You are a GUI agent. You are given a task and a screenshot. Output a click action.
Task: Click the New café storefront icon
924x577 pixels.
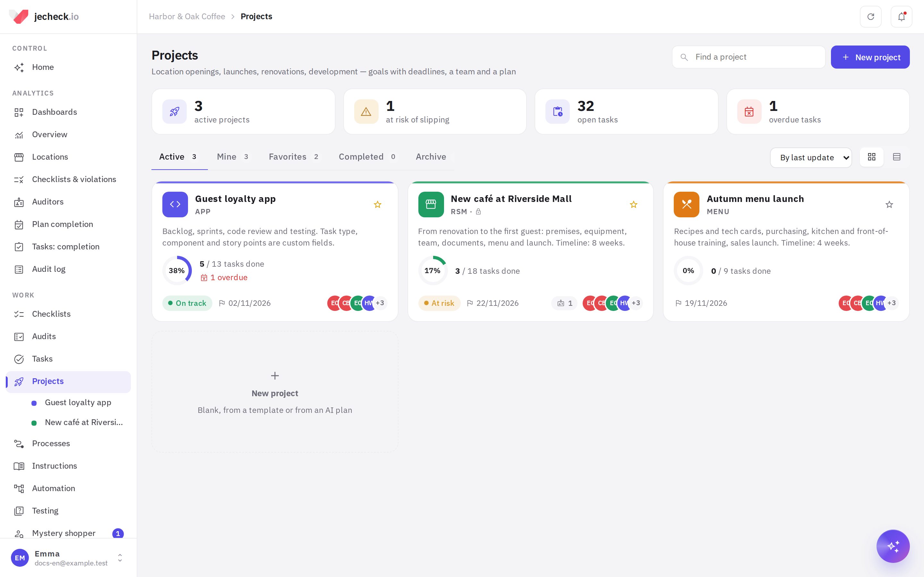point(431,205)
